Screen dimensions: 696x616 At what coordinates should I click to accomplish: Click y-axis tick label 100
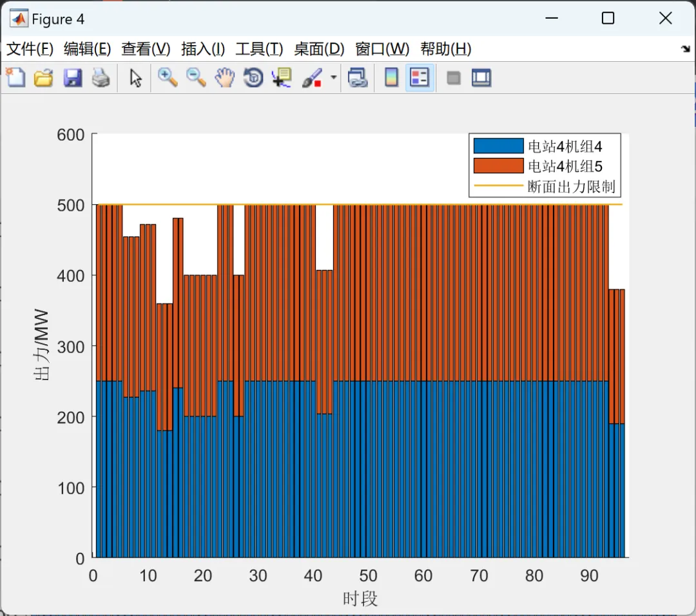(71, 488)
